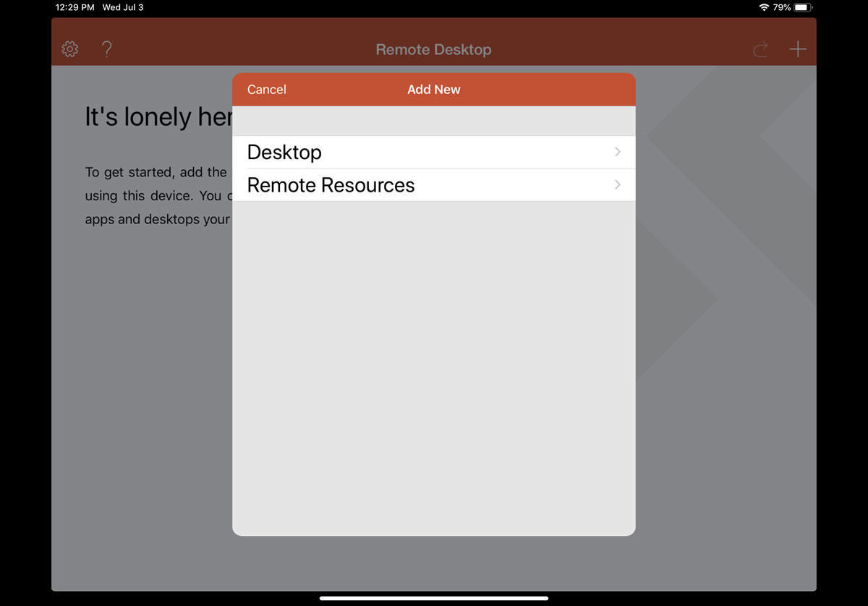Click the refresh icon in the toolbar
The height and width of the screenshot is (606, 868).
click(x=760, y=49)
